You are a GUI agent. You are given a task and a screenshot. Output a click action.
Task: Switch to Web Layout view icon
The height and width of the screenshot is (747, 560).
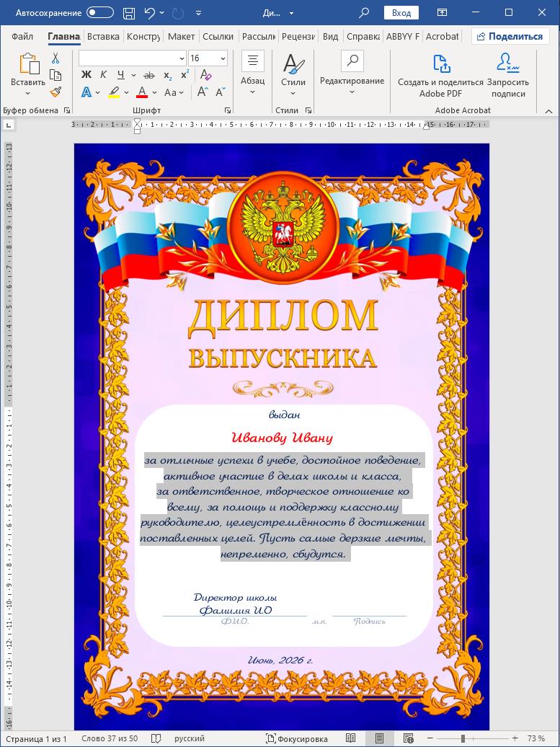[408, 738]
